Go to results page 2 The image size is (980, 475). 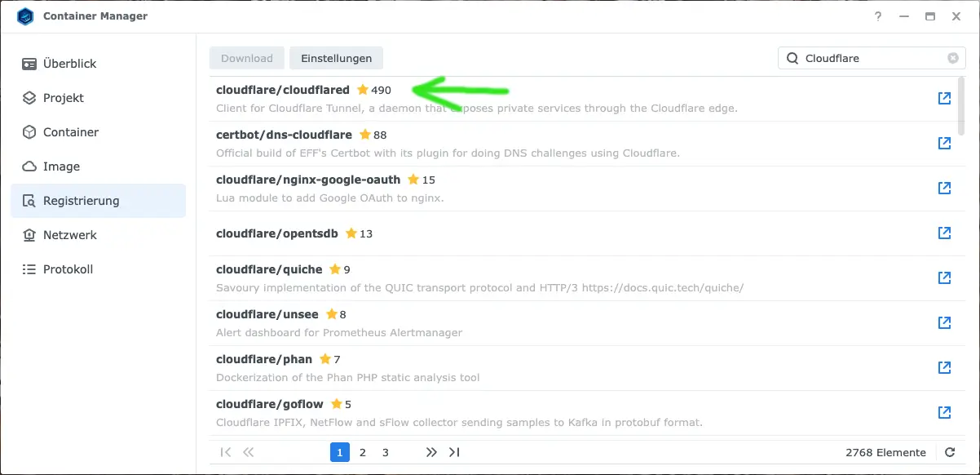point(362,452)
